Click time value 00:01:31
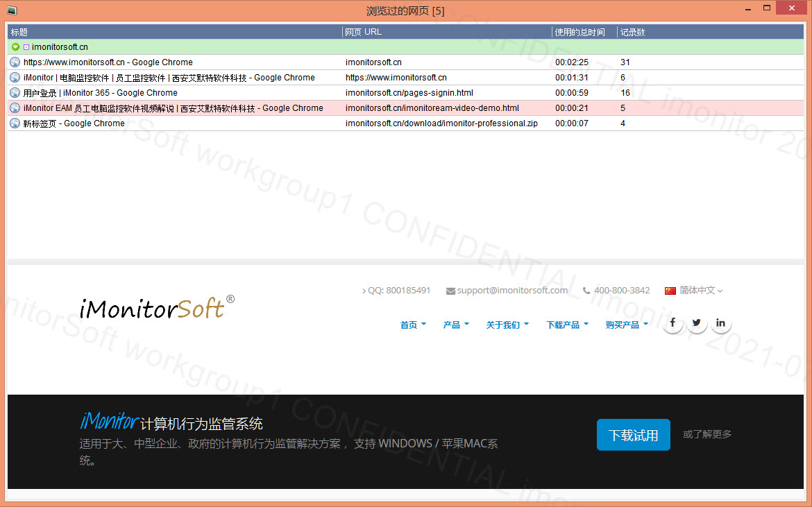Screen dimensions: 812x507 (572, 78)
